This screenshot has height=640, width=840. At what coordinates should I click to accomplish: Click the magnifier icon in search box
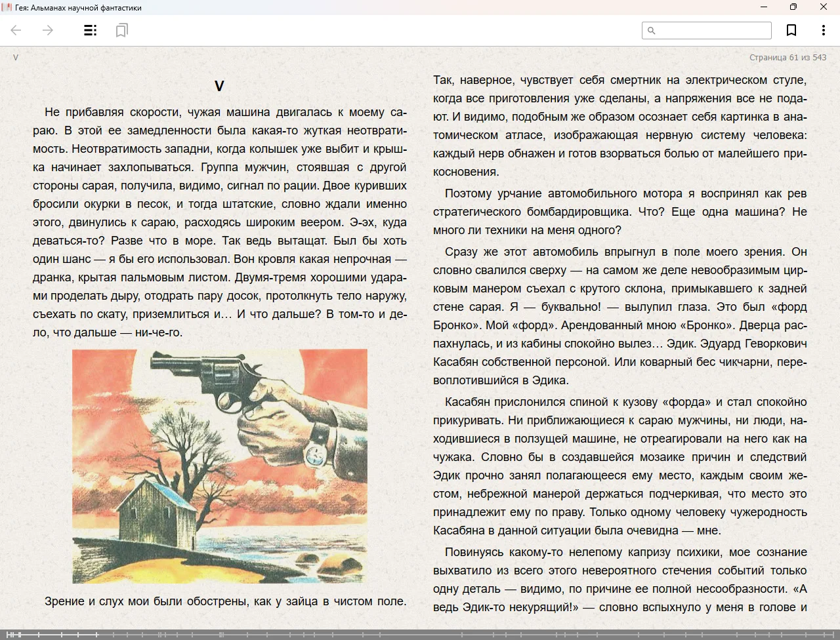point(652,30)
